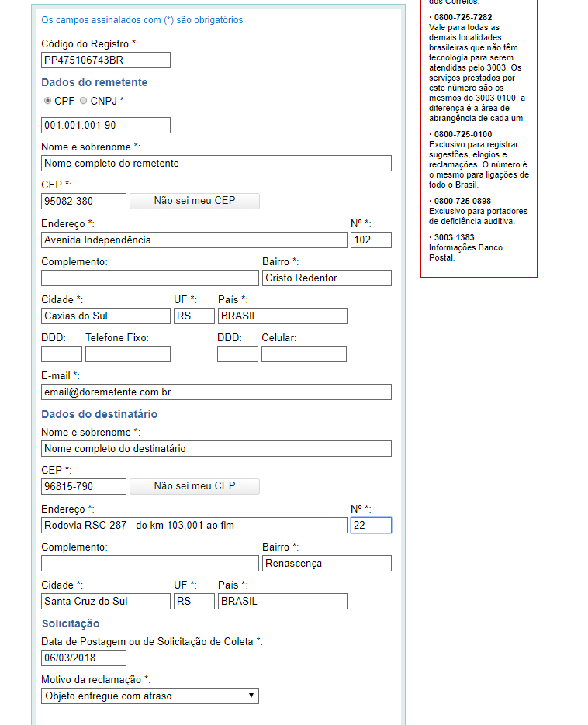The width and height of the screenshot is (588, 725).
Task: Click the Dados do remetente heading
Action: pyautogui.click(x=95, y=82)
